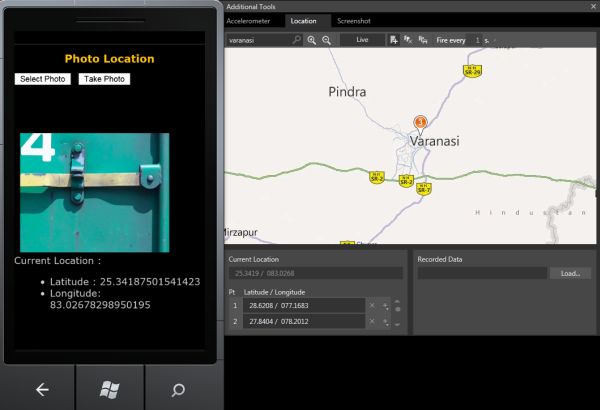The image size is (600, 410).
Task: Tap the Select Photo button
Action: (42, 79)
